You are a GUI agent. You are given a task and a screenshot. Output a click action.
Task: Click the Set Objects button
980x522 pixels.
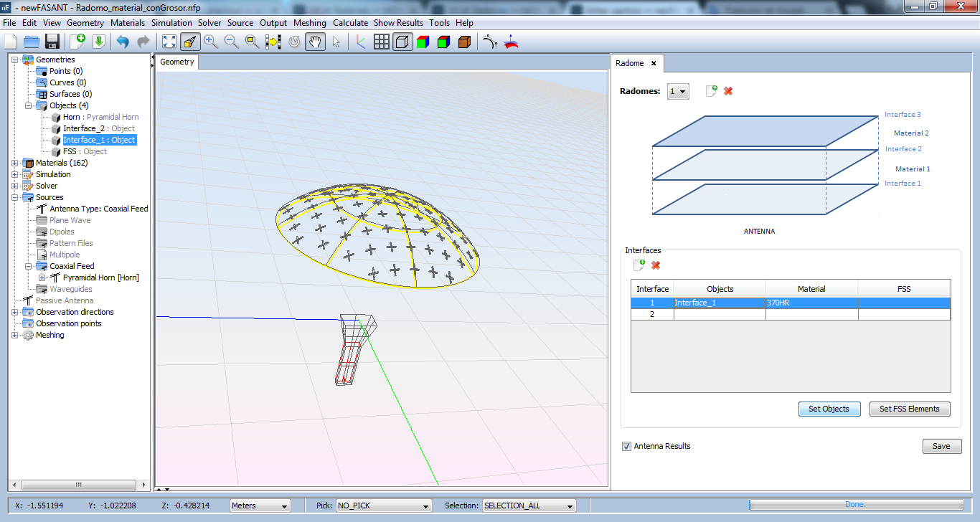[829, 409]
